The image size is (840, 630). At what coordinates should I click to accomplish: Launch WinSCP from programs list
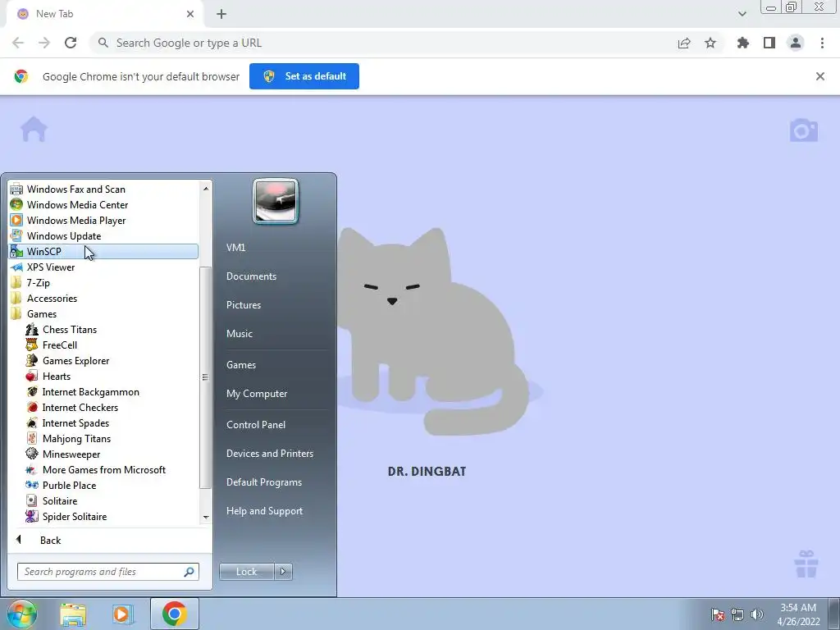click(x=103, y=251)
